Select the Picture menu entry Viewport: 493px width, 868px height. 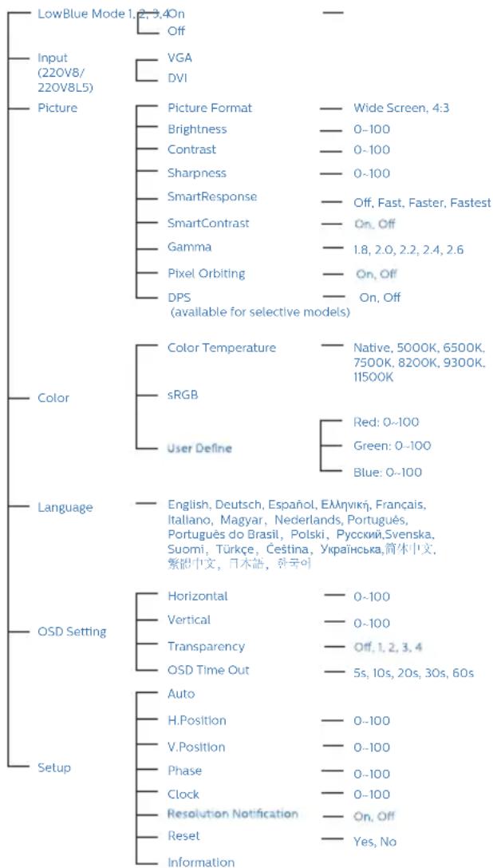click(57, 107)
